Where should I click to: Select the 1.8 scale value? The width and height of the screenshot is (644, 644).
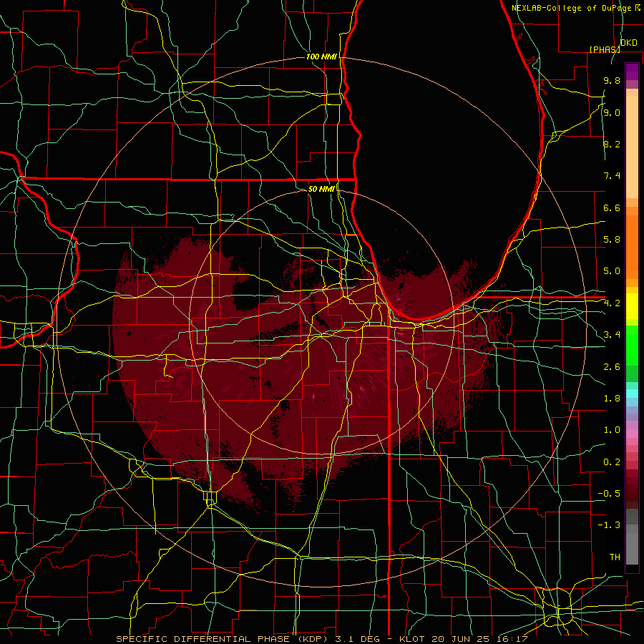(612, 399)
